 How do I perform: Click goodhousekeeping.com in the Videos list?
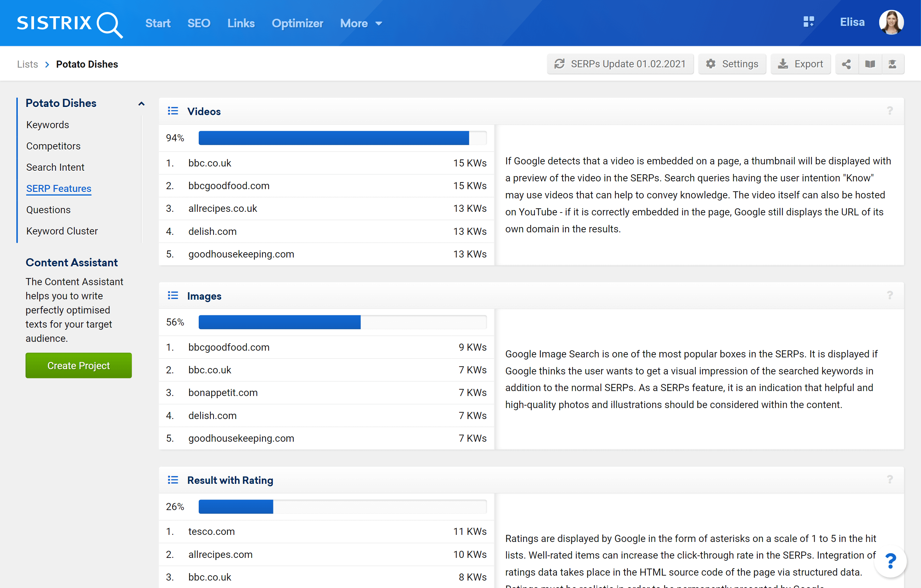pos(241,254)
